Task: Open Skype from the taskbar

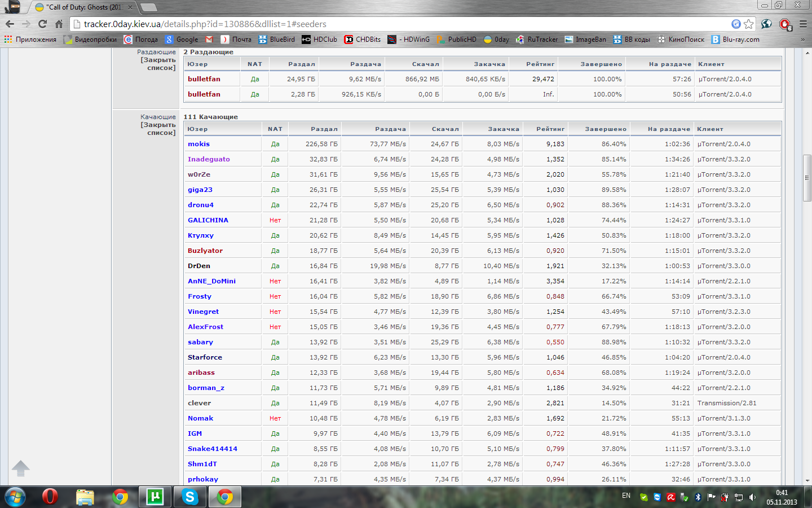Action: point(190,497)
